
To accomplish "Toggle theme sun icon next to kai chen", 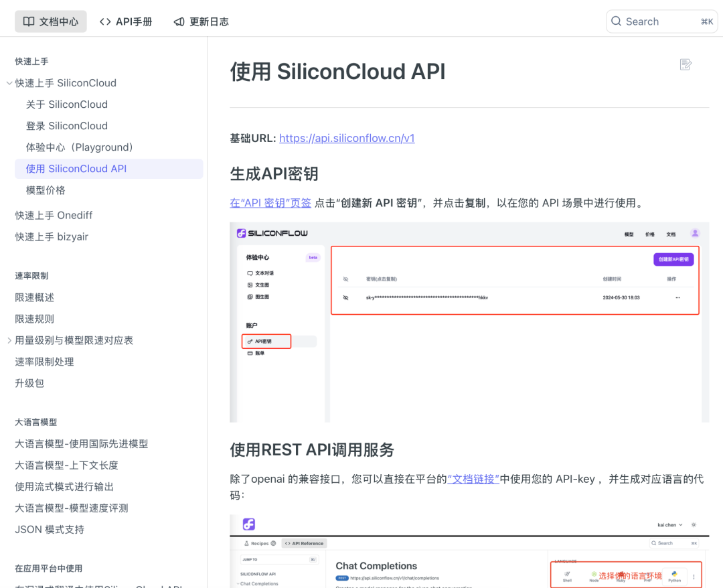I will (x=694, y=525).
